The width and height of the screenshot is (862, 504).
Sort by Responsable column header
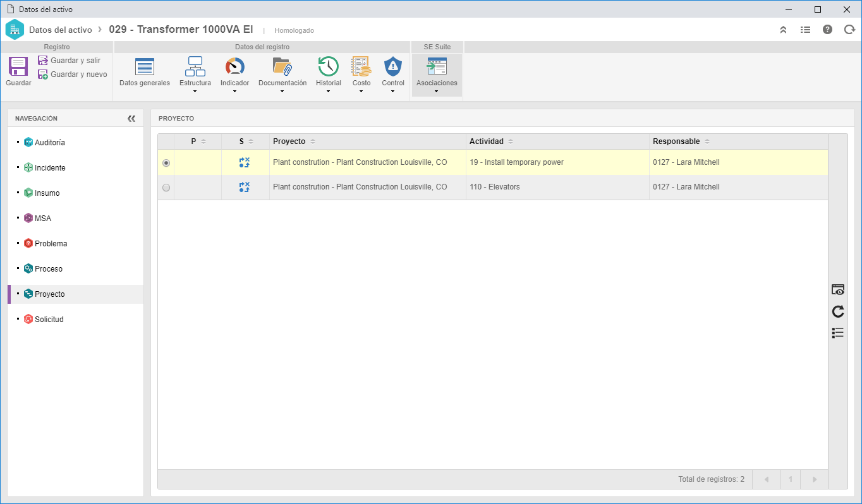click(738, 141)
